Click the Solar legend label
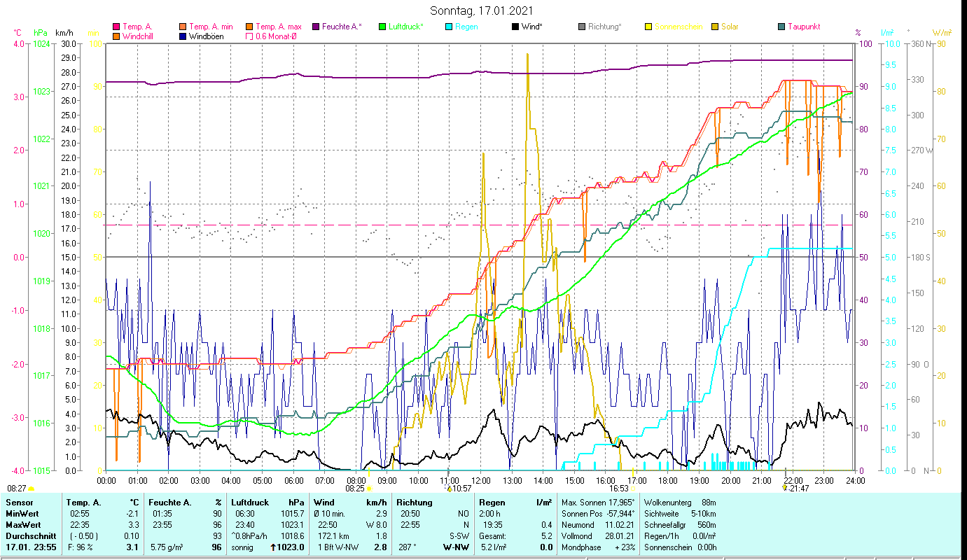Viewport: 967px width, 560px height. click(730, 27)
